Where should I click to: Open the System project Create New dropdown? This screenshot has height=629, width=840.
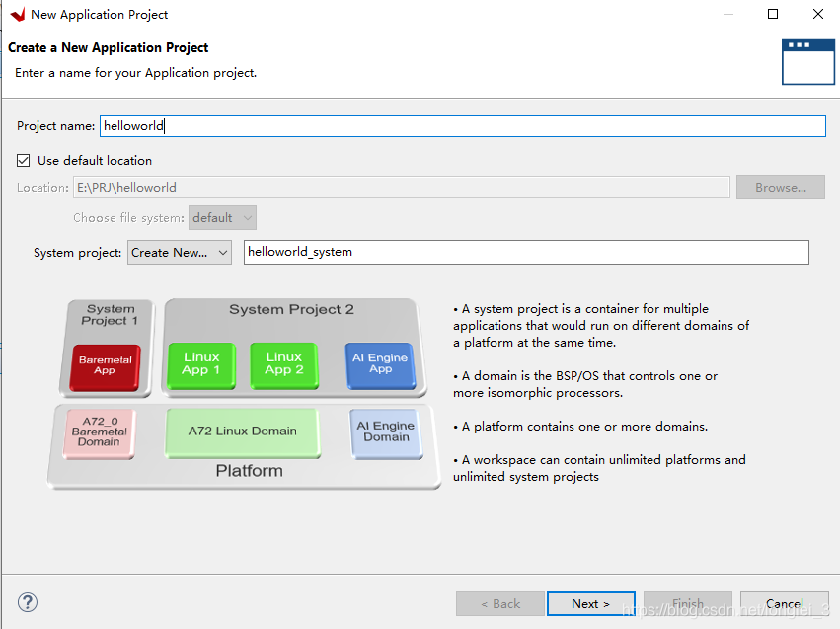click(x=180, y=253)
